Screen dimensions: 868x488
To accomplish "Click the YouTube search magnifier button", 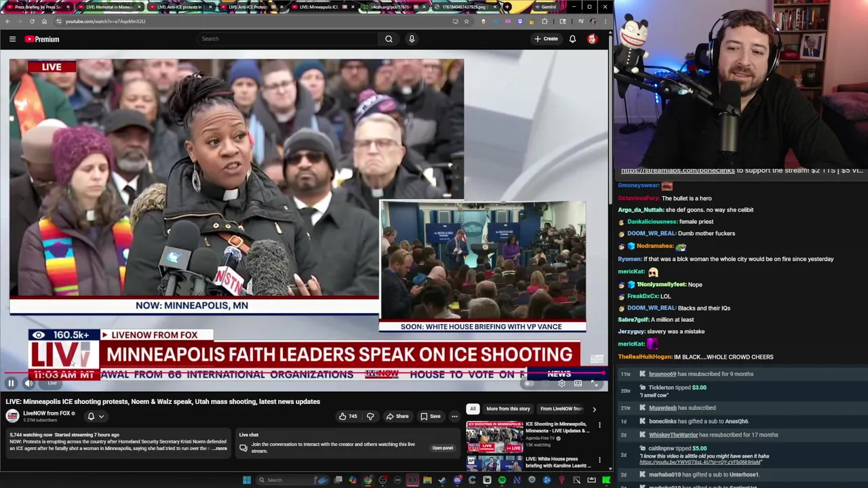I will [389, 39].
